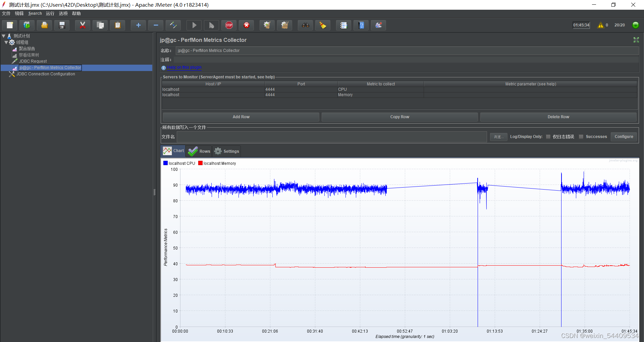Switch to the Settings tab

click(x=227, y=151)
